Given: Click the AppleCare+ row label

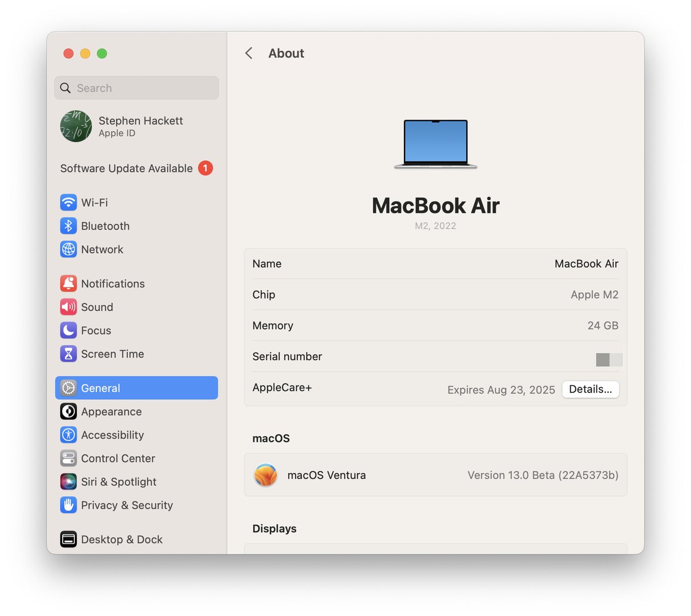Looking at the screenshot, I should [282, 387].
